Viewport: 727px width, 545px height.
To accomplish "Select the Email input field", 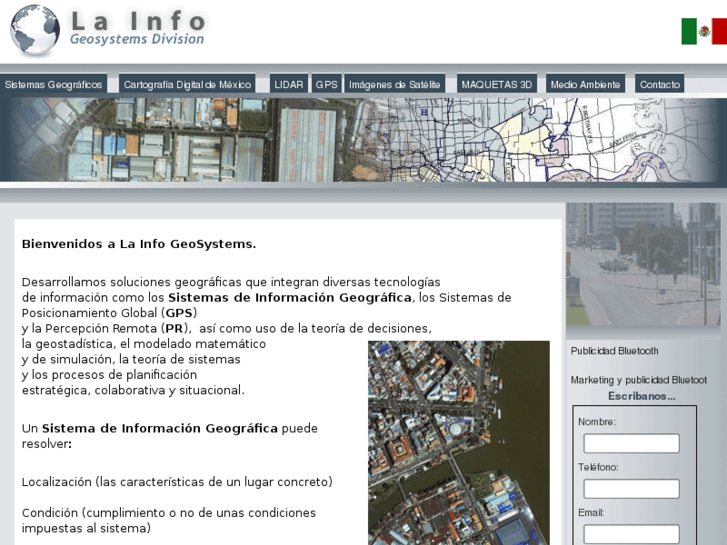I will pos(631,534).
